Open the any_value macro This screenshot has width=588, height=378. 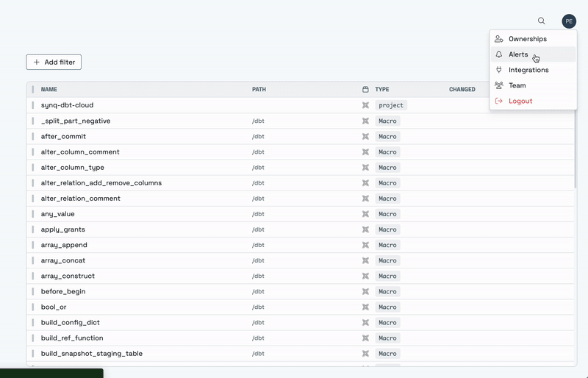coord(58,214)
